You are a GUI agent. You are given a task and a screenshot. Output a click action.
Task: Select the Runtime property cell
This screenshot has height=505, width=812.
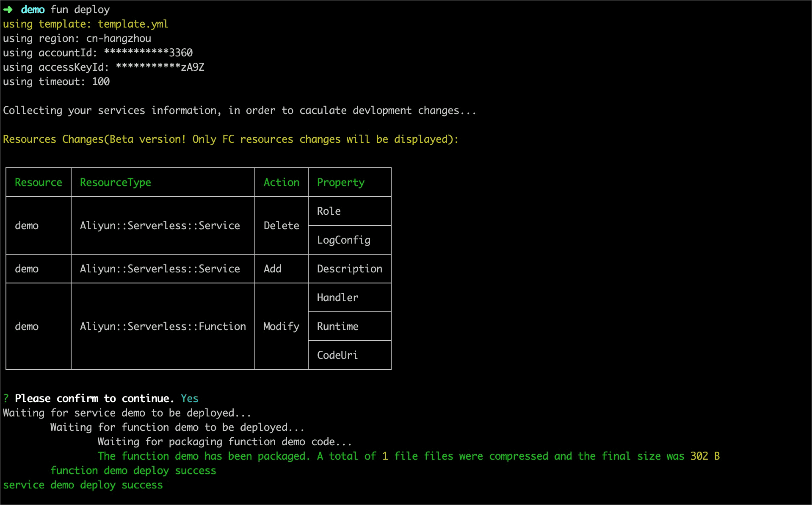pyautogui.click(x=337, y=327)
